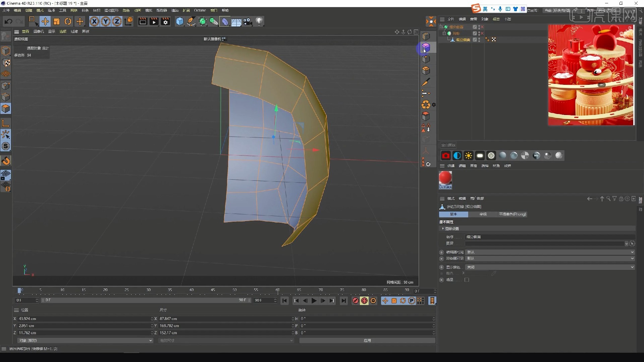Toggle visibility dots of 对称 object
644x362 pixels.
pos(479,33)
